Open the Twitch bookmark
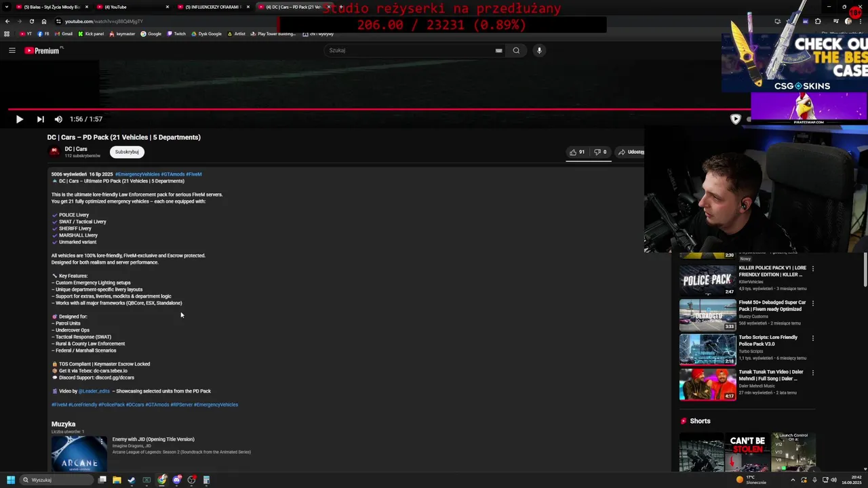Screen dimensions: 868x488 (176, 34)
